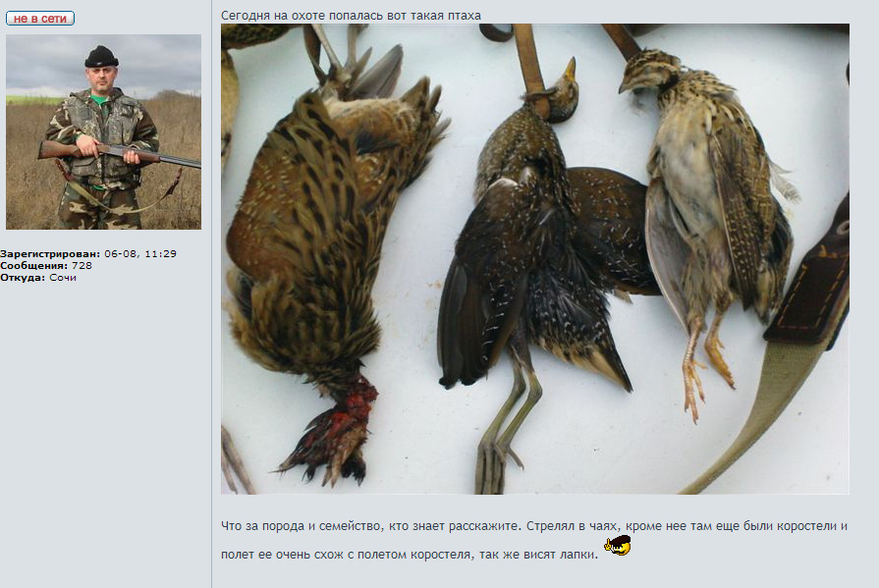879x588 pixels.
Task: Click the word 'коростели' in the post
Action: [x=808, y=526]
